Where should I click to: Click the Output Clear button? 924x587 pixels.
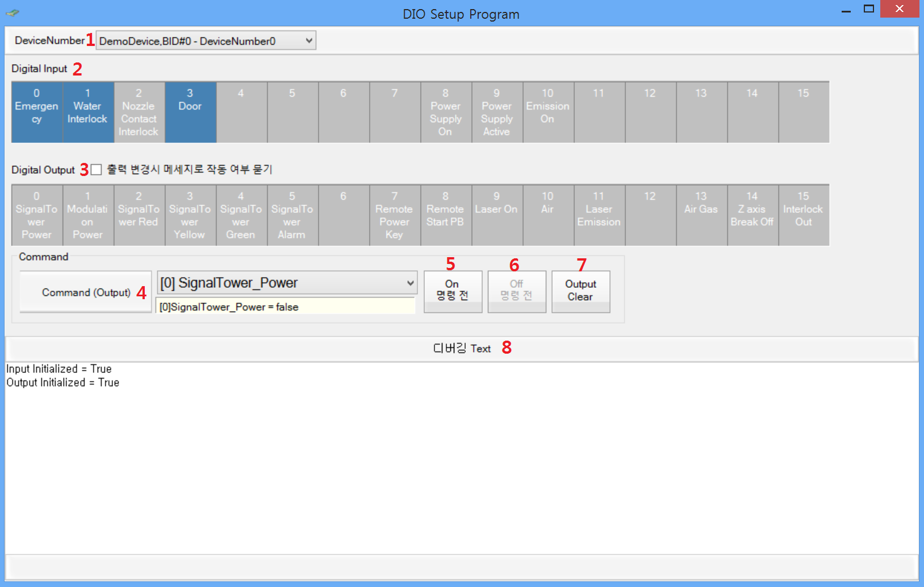point(580,291)
